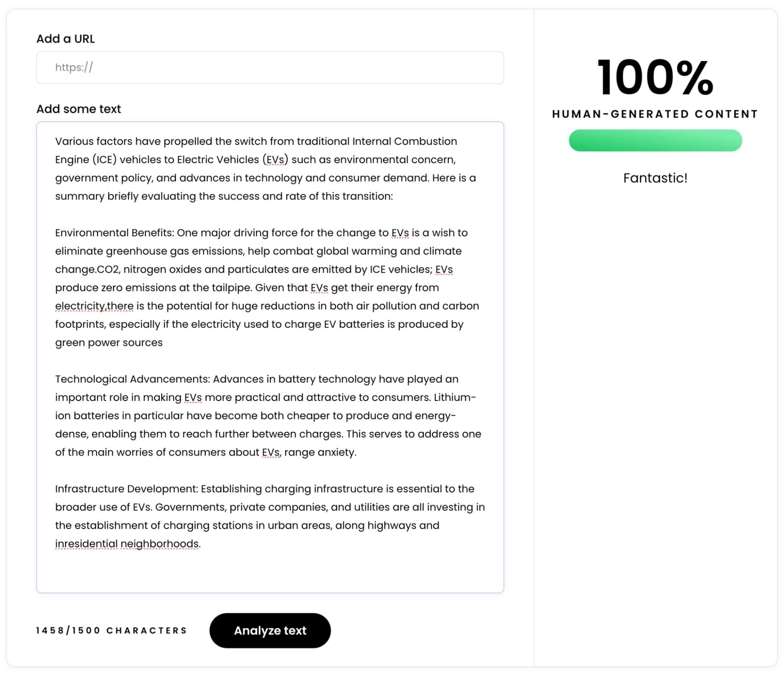Click the 'Technological Advancements:' paragraph heading

pyautogui.click(x=132, y=379)
